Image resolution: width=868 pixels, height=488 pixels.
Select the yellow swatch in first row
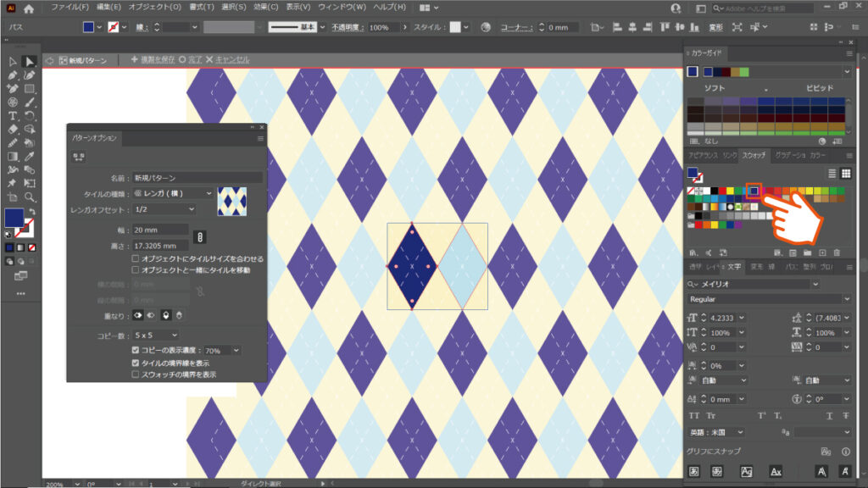pyautogui.click(x=730, y=191)
